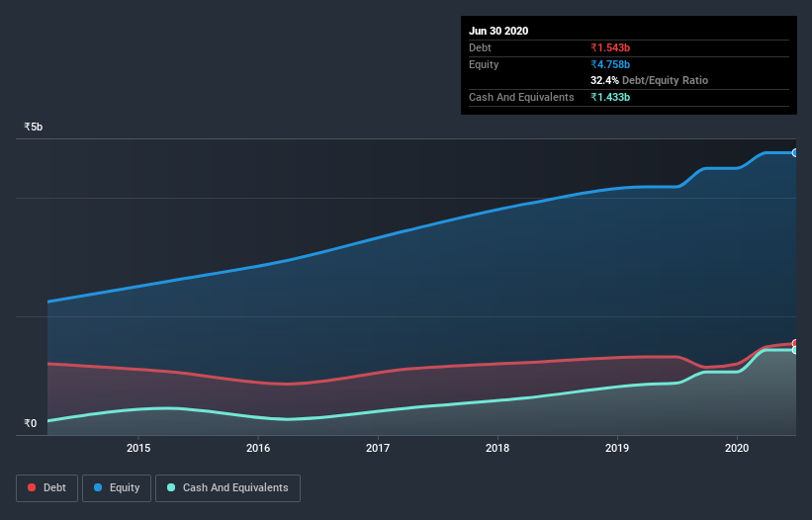Toggle the Debt legend button
Screen dimensions: 812x520
[x=47, y=488]
